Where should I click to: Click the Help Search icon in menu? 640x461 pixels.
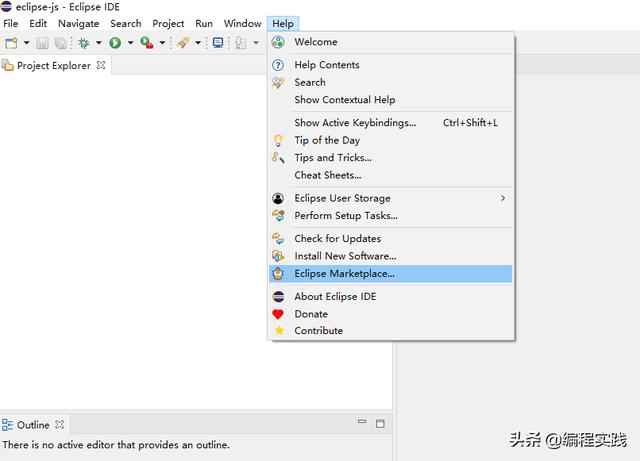pyautogui.click(x=278, y=82)
